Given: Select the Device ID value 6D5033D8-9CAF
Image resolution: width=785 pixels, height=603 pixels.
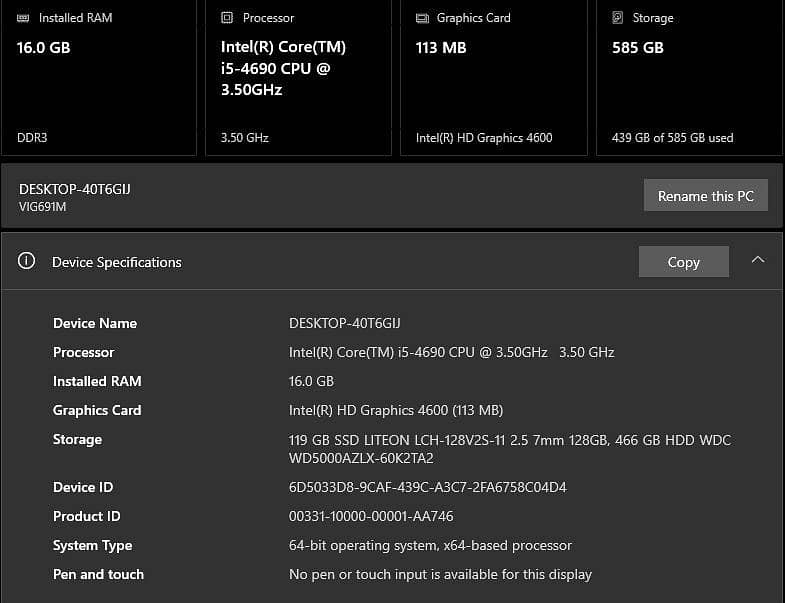Looking at the screenshot, I should tap(428, 487).
